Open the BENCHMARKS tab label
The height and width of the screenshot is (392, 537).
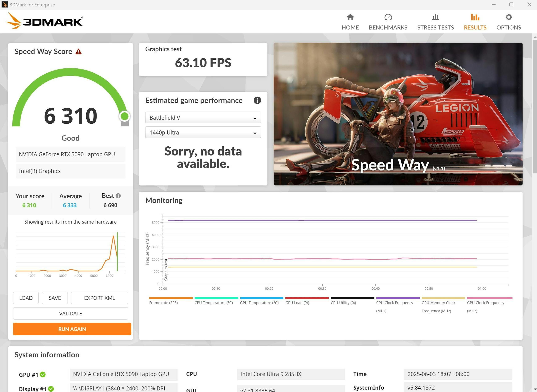(388, 27)
